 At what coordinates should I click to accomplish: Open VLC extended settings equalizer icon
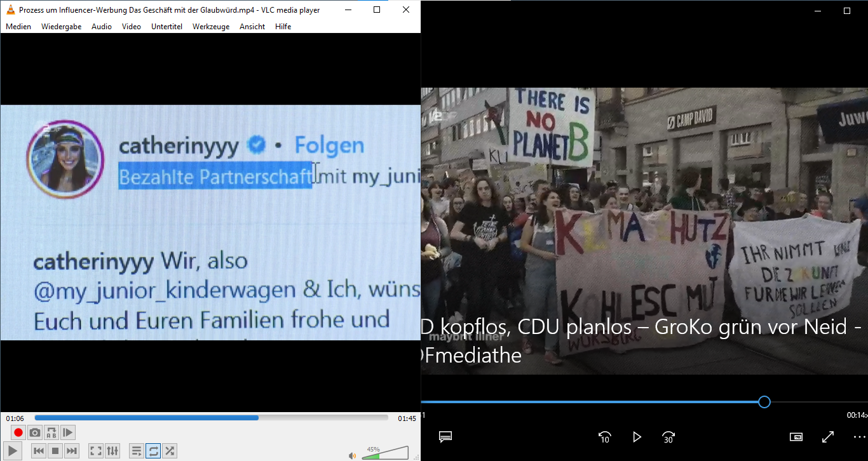click(x=112, y=451)
